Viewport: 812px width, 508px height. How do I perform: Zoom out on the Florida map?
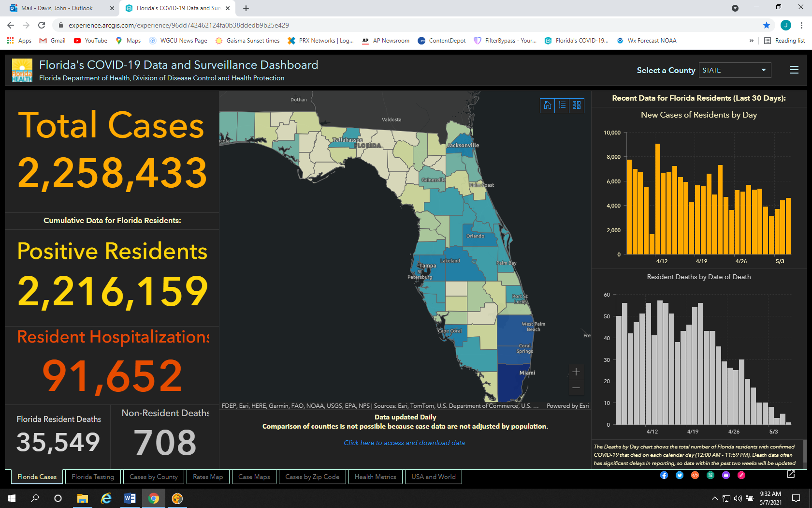(x=576, y=388)
